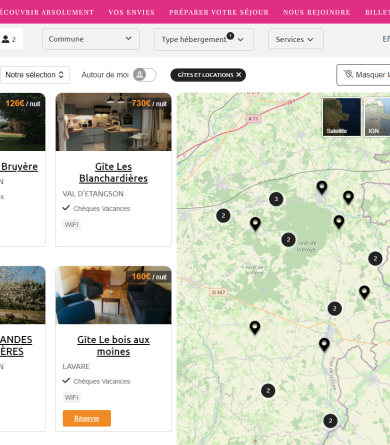Switch map to Satellite view
The height and width of the screenshot is (445, 390).
click(342, 117)
